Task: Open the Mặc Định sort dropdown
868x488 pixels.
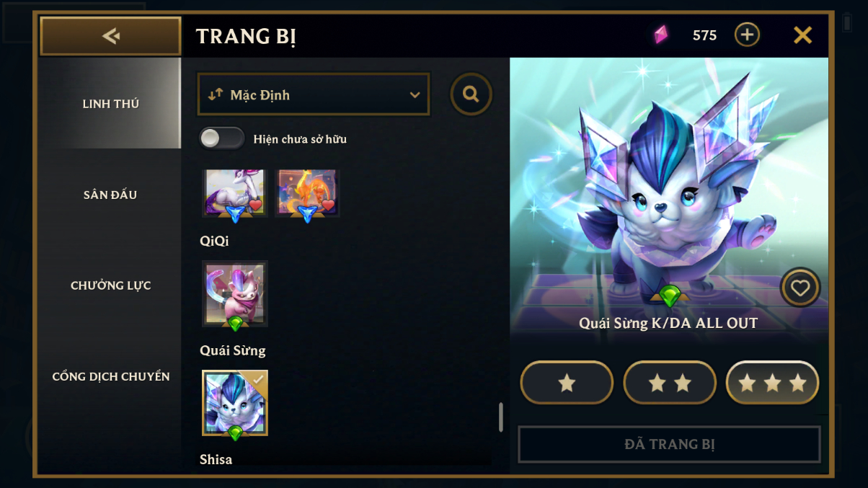Action: (314, 94)
